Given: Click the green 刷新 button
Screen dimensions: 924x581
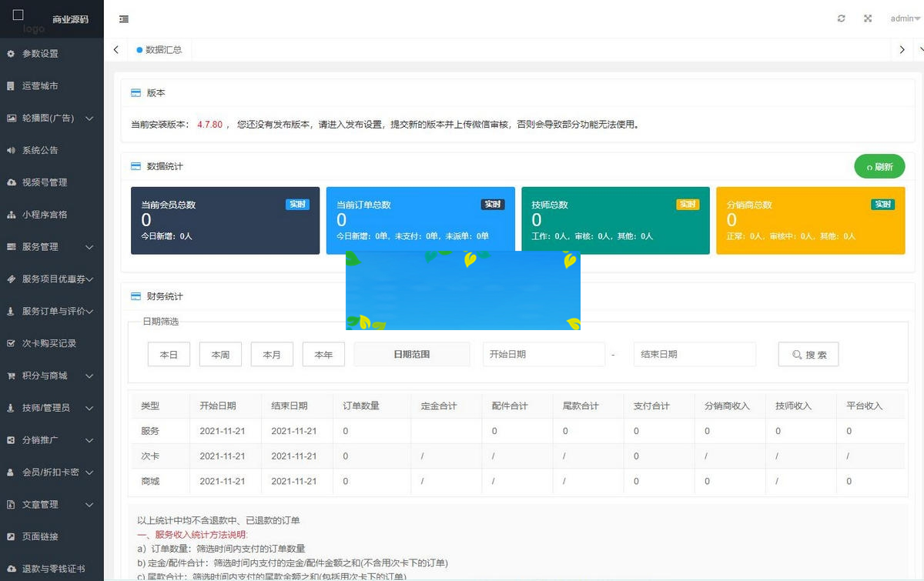Looking at the screenshot, I should [879, 166].
